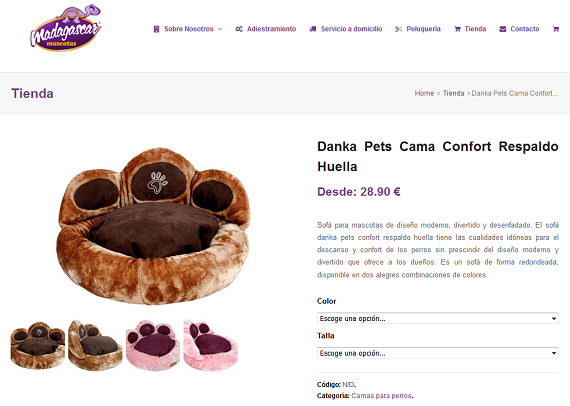Open the Camas para perros category link

[381, 395]
